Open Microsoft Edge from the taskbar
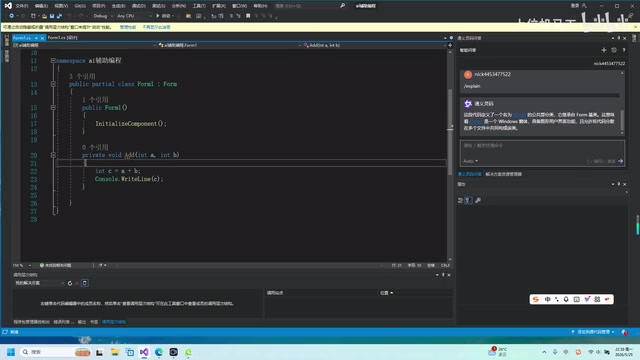Screen dimensions: 640x360 159,352
